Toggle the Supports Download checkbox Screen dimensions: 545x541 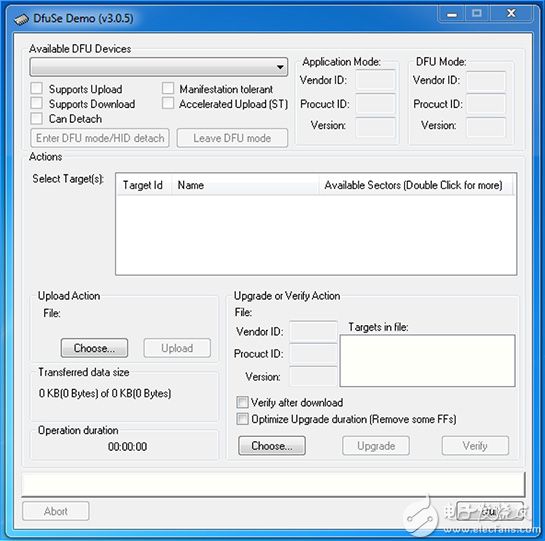pos(36,103)
